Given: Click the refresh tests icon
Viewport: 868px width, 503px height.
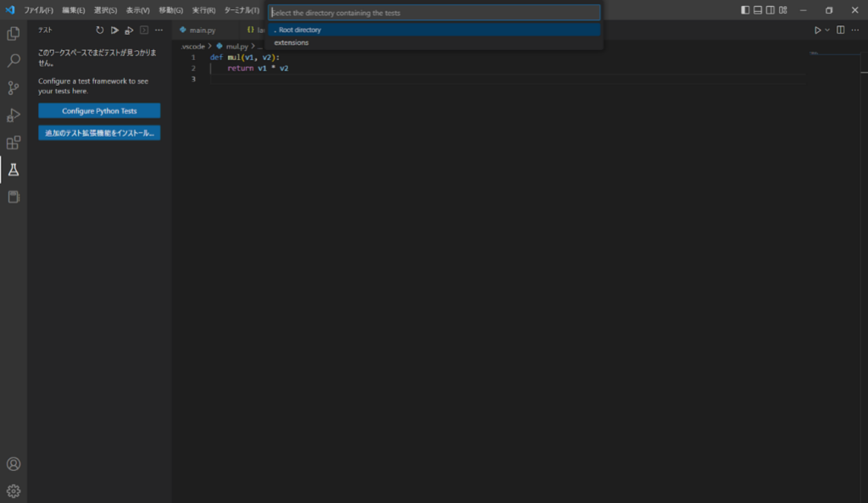Looking at the screenshot, I should [100, 30].
